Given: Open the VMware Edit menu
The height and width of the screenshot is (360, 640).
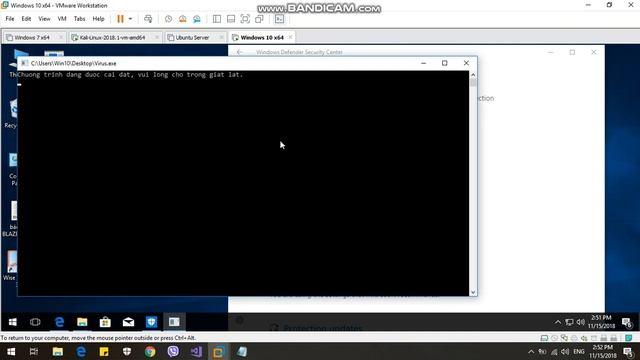Looking at the screenshot, I should [x=26, y=19].
